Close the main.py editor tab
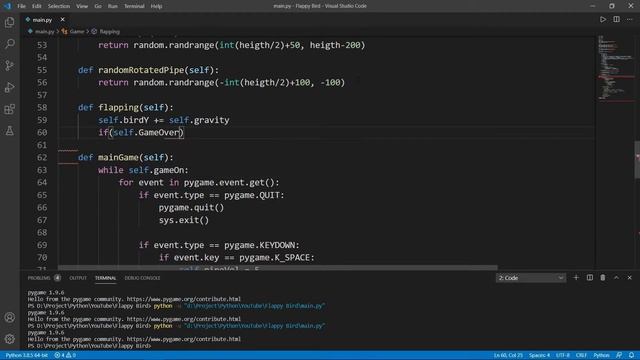The image size is (640, 360). 62,20
